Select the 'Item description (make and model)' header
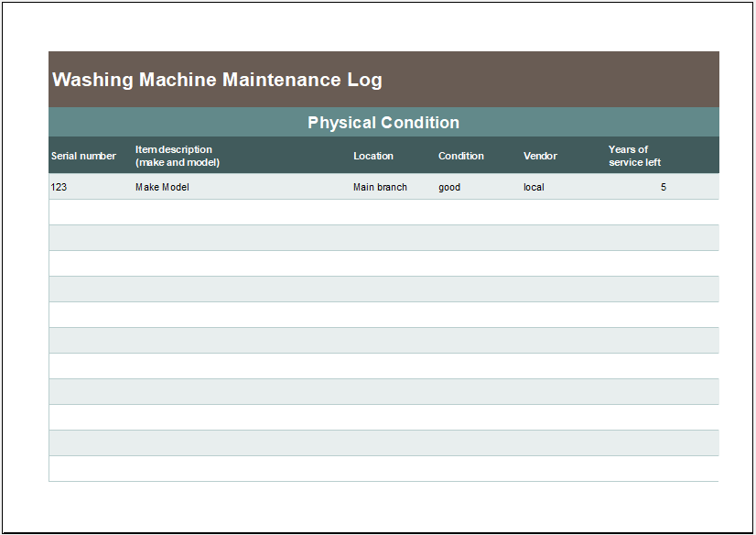The width and height of the screenshot is (756, 535). [178, 156]
